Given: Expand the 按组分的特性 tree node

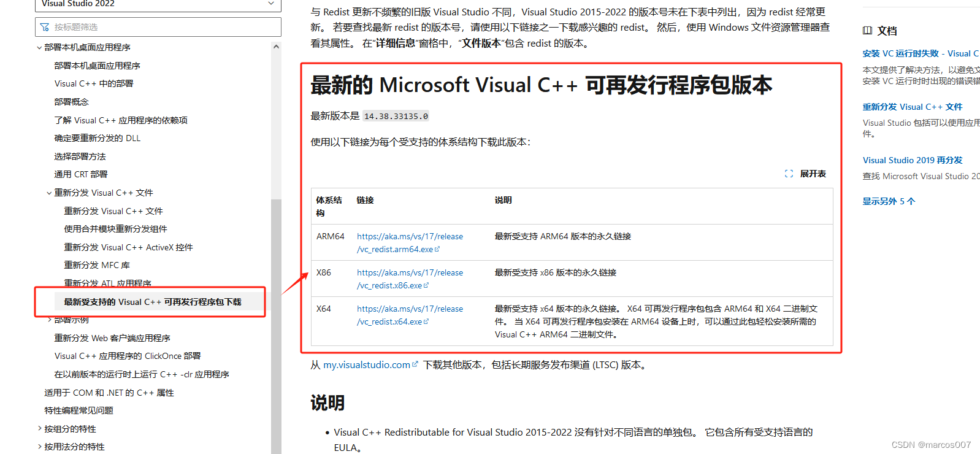Looking at the screenshot, I should pyautogui.click(x=39, y=429).
